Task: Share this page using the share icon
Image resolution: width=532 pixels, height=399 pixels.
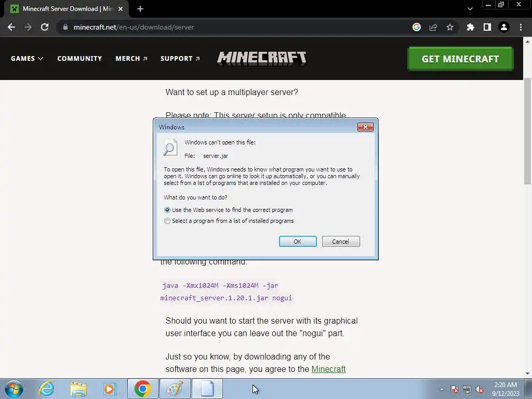Action: 433,27
